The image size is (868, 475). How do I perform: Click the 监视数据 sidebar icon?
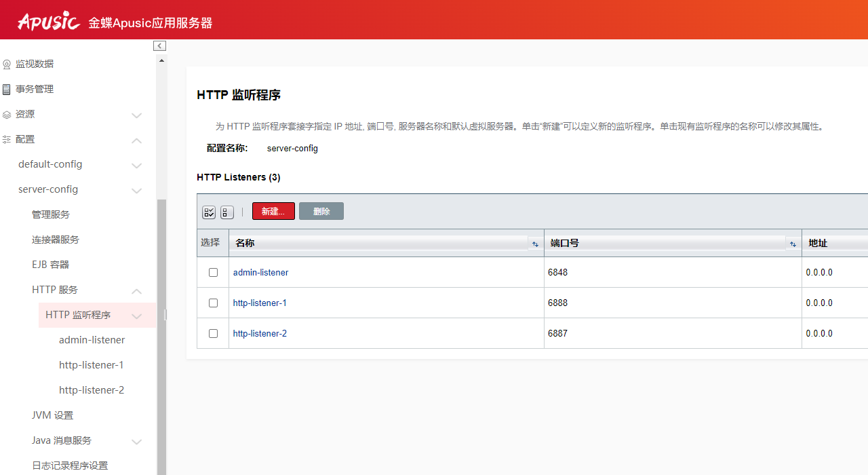tap(7, 64)
